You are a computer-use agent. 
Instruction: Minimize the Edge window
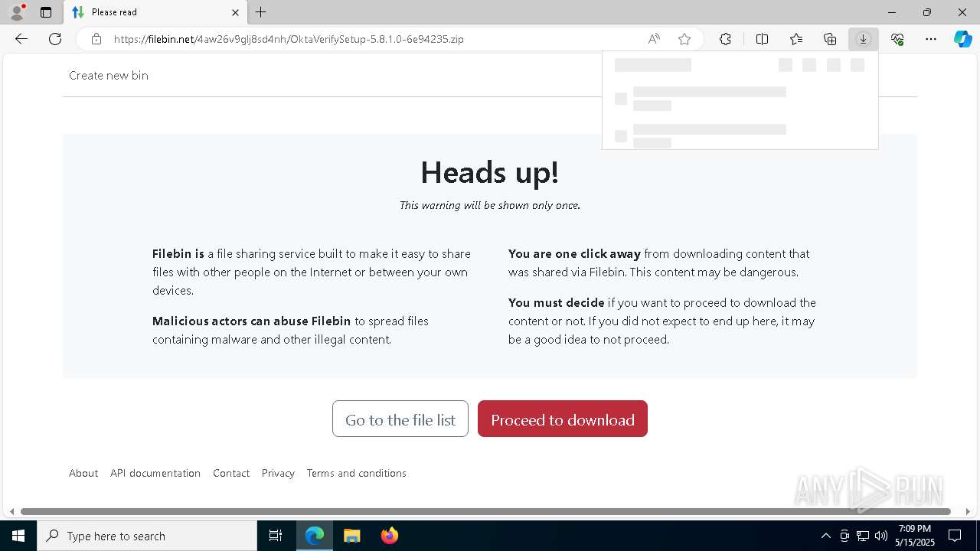coord(892,12)
